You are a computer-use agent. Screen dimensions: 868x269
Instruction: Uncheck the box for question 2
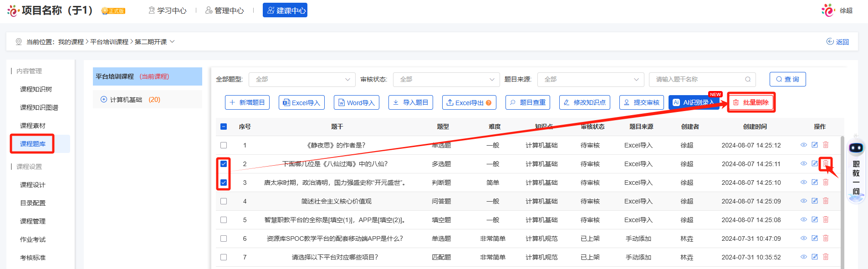tap(224, 164)
